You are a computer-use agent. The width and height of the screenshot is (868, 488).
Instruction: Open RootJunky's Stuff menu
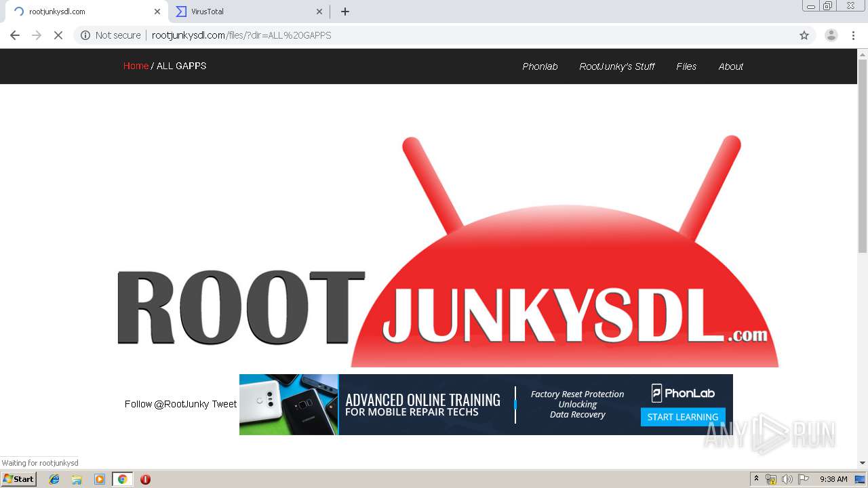point(617,66)
